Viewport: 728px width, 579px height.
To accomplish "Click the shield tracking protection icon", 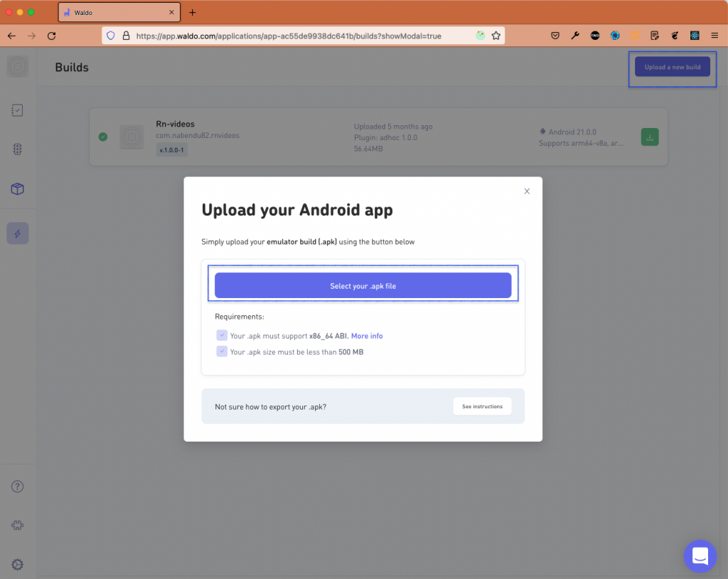I will (x=110, y=36).
